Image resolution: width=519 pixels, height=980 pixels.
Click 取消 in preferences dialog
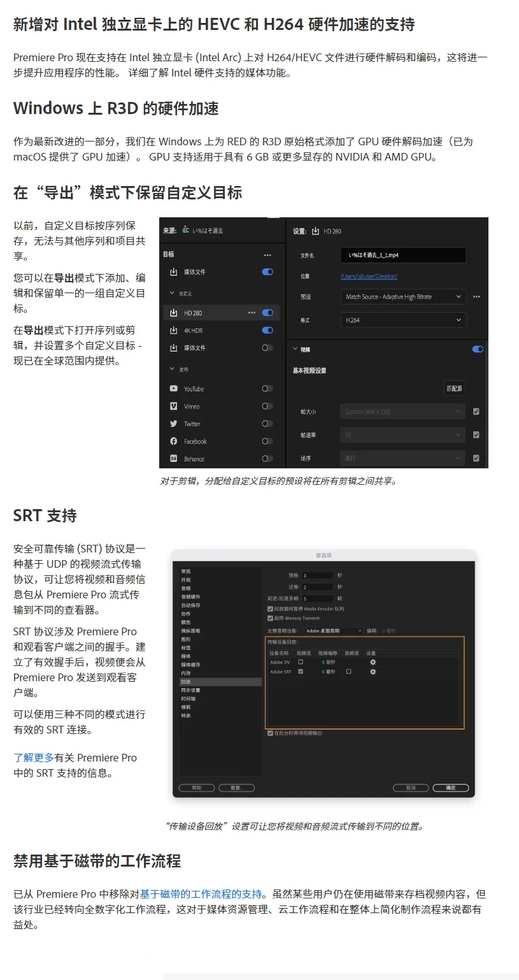point(411,788)
